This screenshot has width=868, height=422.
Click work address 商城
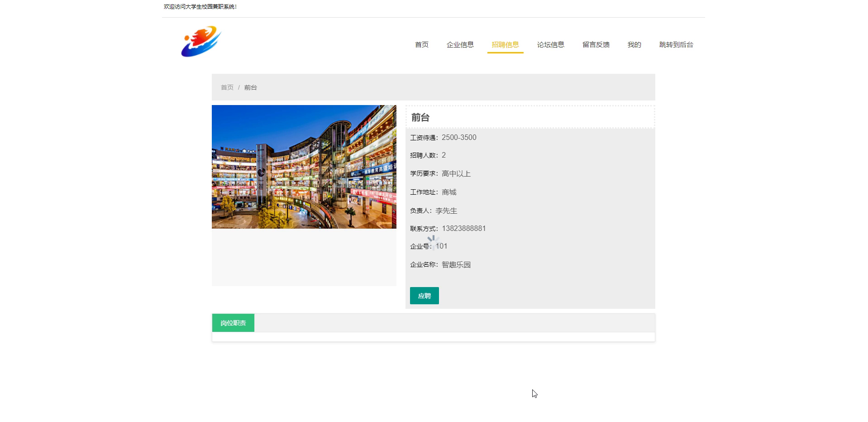point(449,192)
